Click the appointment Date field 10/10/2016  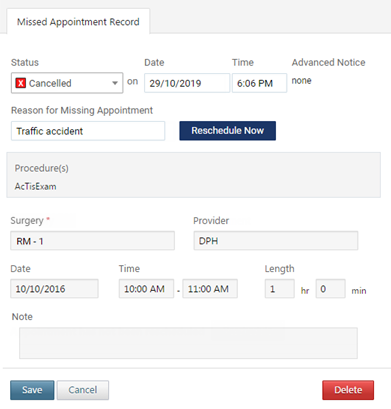pos(54,289)
